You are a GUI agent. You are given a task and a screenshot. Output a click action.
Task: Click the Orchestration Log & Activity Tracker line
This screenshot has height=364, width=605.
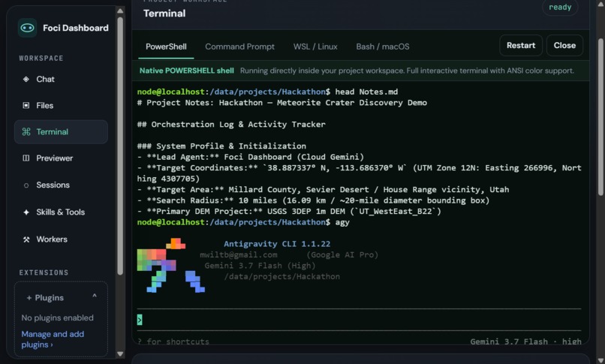231,124
